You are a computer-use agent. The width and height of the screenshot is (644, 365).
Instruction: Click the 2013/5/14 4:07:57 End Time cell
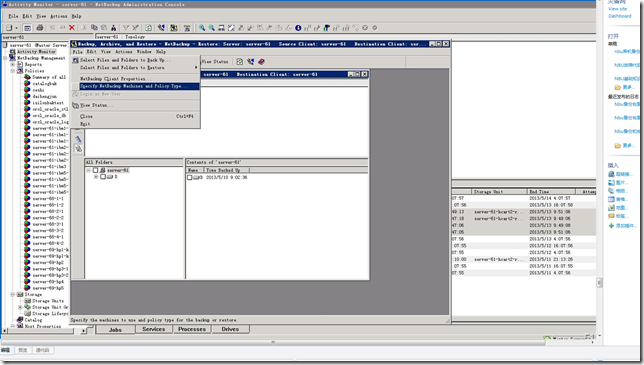point(551,198)
